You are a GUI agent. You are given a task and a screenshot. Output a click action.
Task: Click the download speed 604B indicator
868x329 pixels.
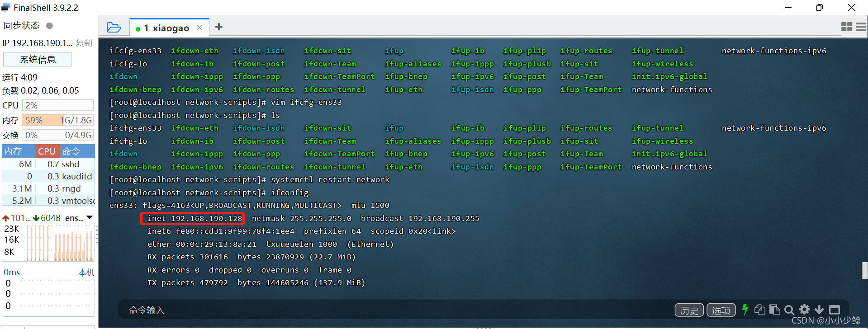pos(47,218)
